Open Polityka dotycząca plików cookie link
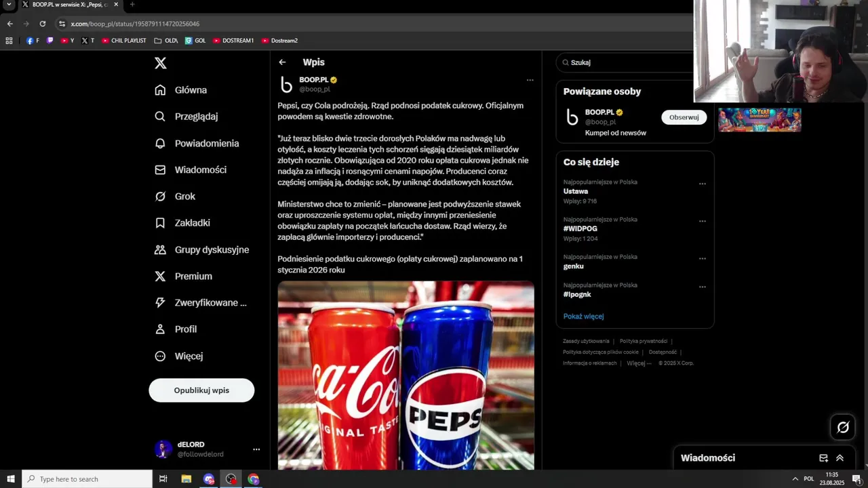The image size is (868, 488). (601, 352)
